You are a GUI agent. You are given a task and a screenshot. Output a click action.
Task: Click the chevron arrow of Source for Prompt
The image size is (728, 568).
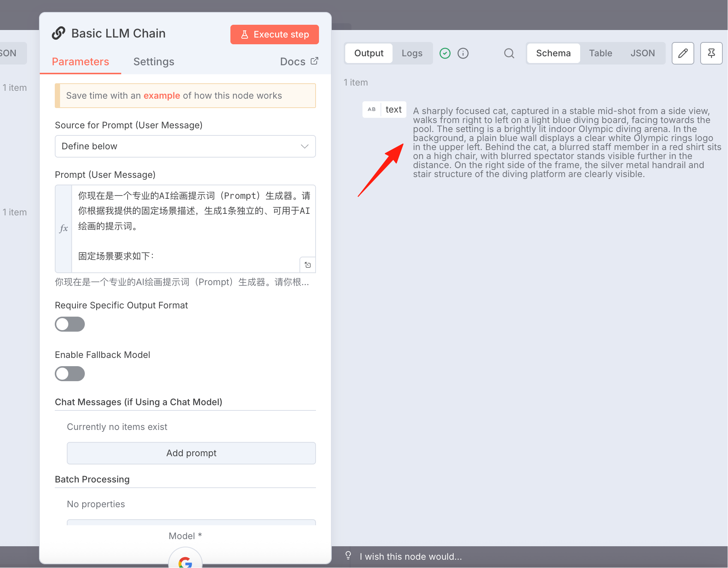click(x=305, y=146)
